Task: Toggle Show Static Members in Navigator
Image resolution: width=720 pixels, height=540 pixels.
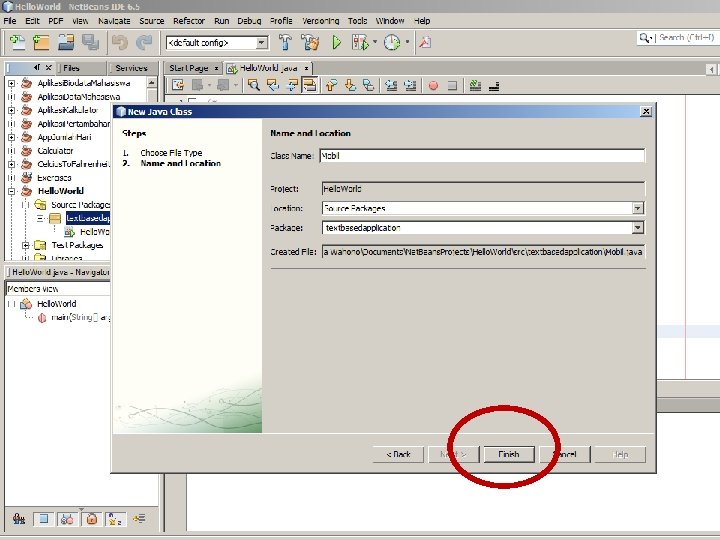Action: coord(67,519)
